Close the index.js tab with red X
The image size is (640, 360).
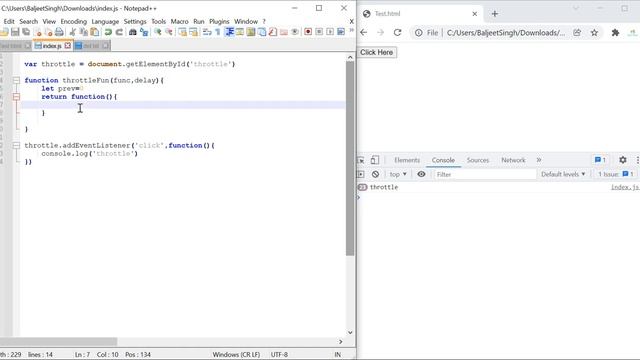point(68,45)
